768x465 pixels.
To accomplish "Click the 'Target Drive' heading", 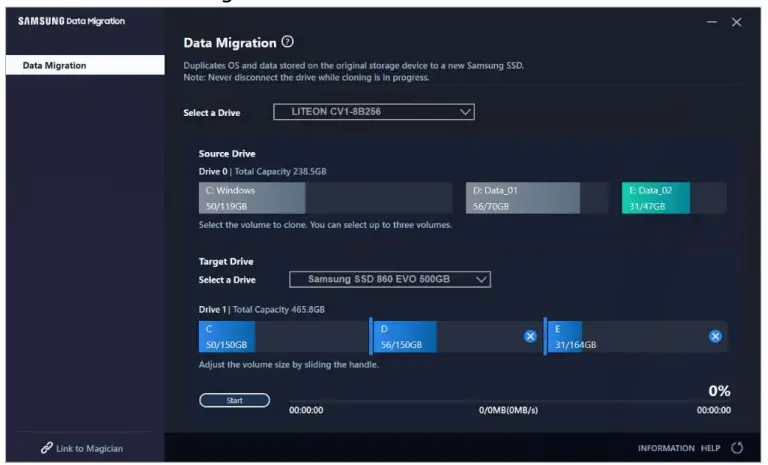I will 226,262.
